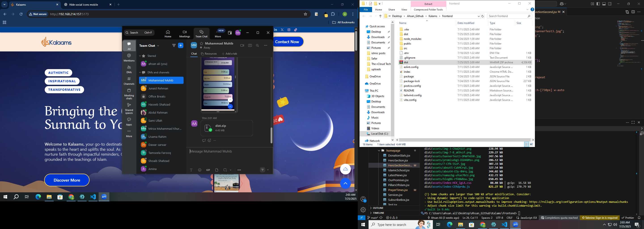The image size is (644, 229).
Task: Refresh the File Explorer address bar
Action: click(x=483, y=16)
